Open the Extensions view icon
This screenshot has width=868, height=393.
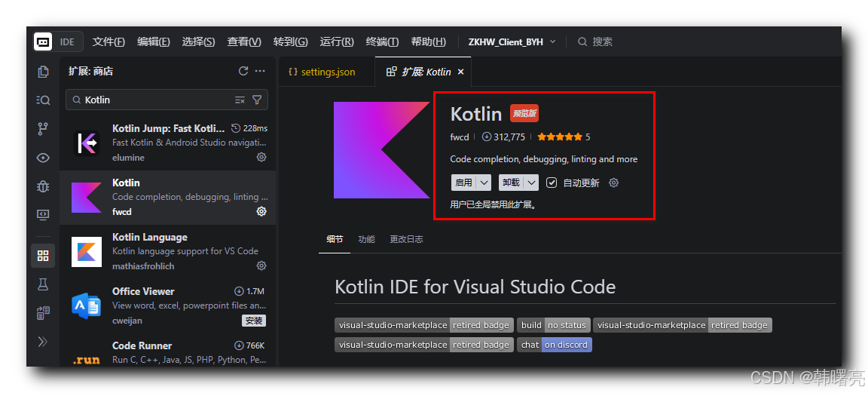[43, 256]
